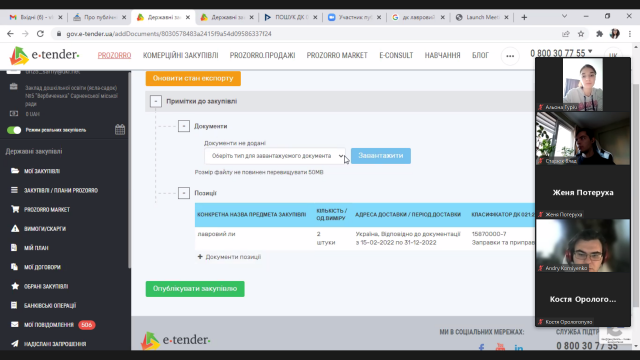Open the Мої закупівлі folder icon
The height and width of the screenshot is (360, 640).
click(x=15, y=171)
